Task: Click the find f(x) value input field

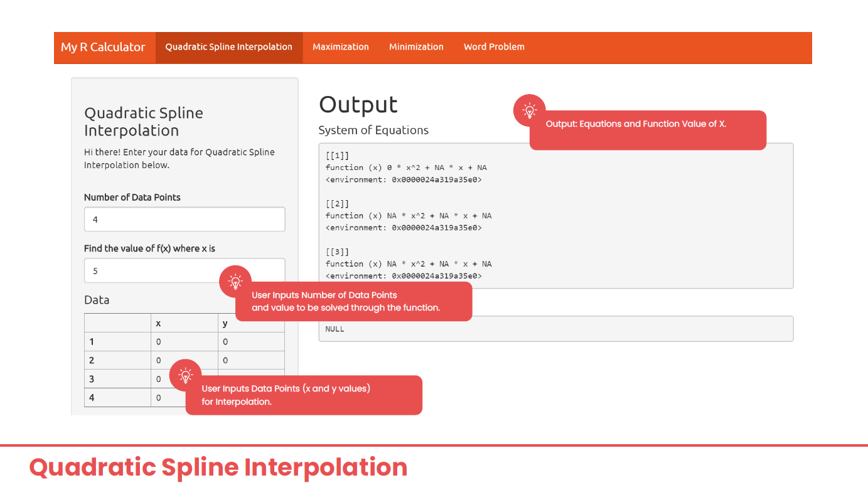Action: pyautogui.click(x=185, y=271)
